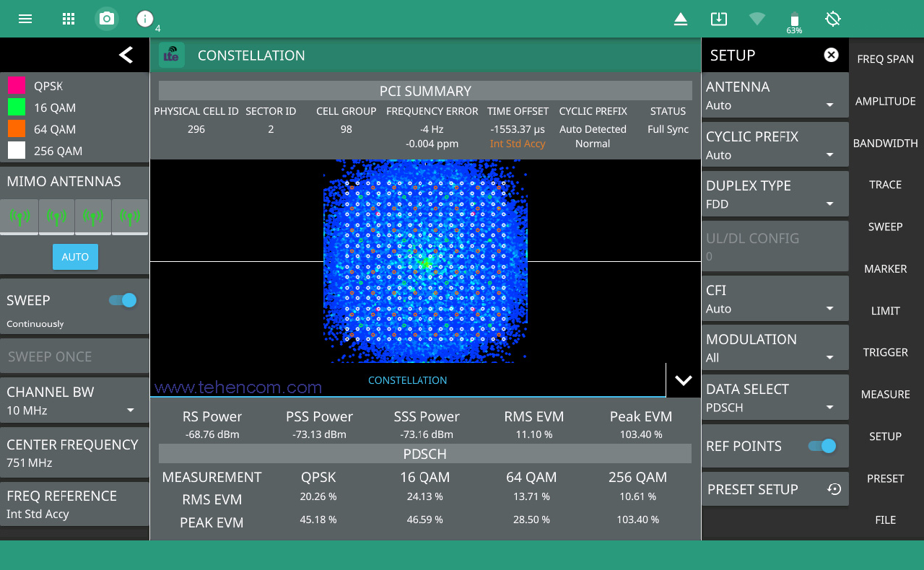
Task: Open the FILE menu
Action: click(x=886, y=519)
